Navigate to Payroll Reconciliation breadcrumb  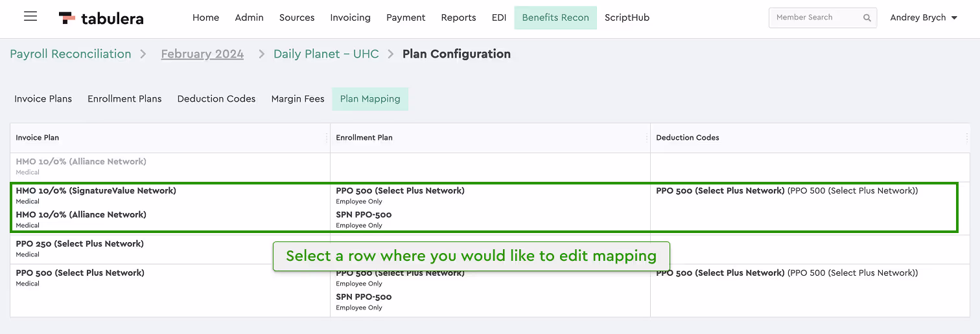[71, 54]
